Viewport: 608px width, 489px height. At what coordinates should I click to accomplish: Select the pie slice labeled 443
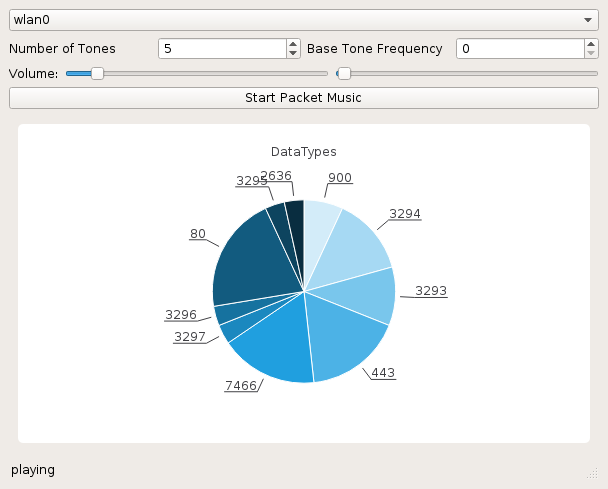tap(345, 337)
